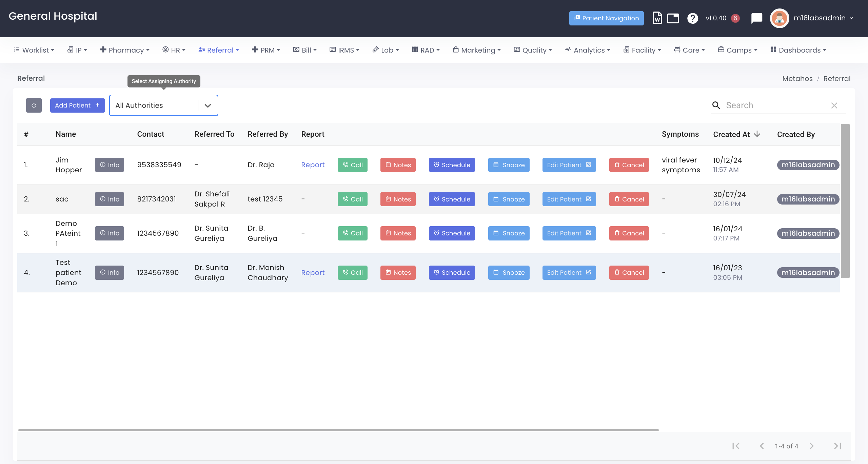Click the refresh icon button
Image resolution: width=868 pixels, height=464 pixels.
[x=34, y=105]
